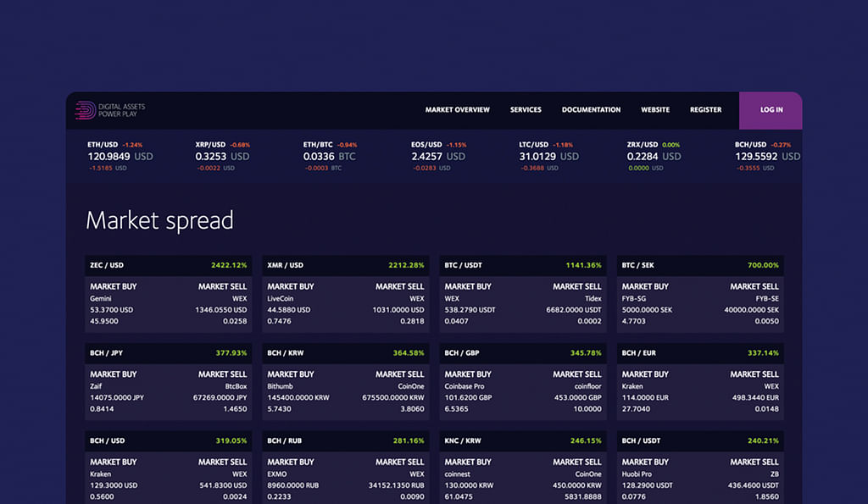
Task: Open the Documentation menu link
Action: tap(591, 110)
